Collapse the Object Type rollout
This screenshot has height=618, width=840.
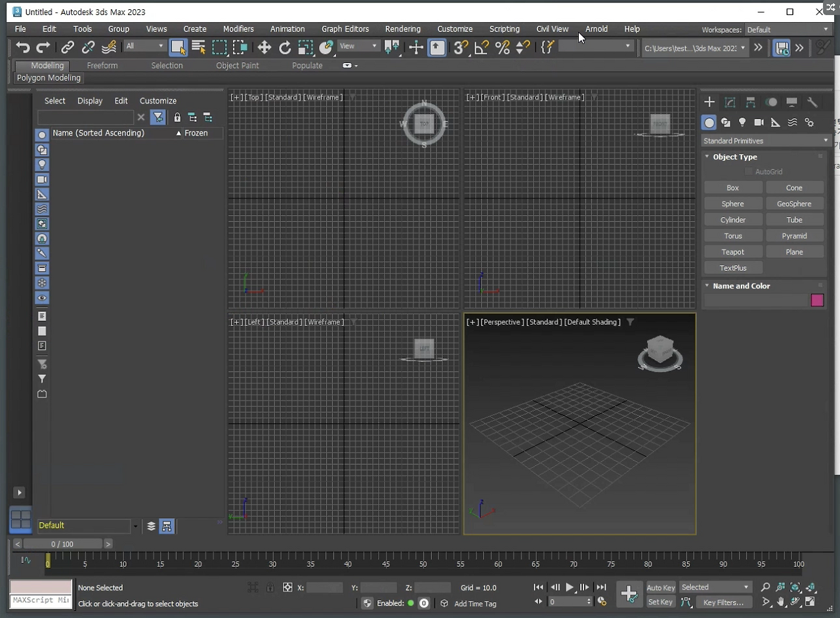pyautogui.click(x=734, y=157)
